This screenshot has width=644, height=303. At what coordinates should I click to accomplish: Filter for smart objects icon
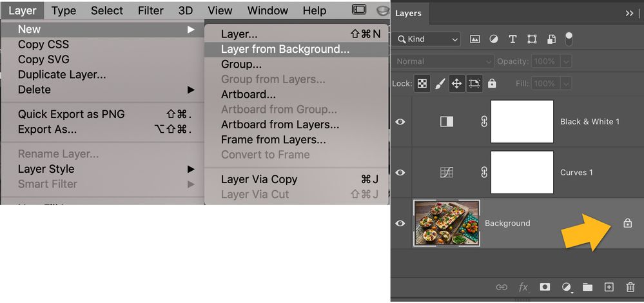551,39
